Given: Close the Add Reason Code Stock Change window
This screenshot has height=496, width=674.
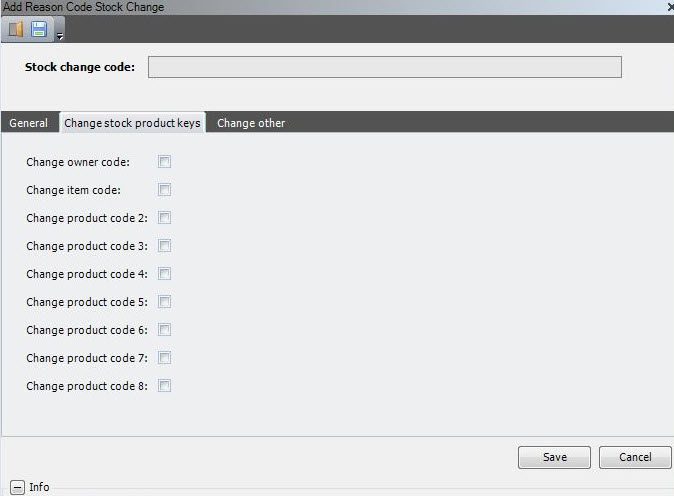Looking at the screenshot, I should pyautogui.click(x=671, y=6).
